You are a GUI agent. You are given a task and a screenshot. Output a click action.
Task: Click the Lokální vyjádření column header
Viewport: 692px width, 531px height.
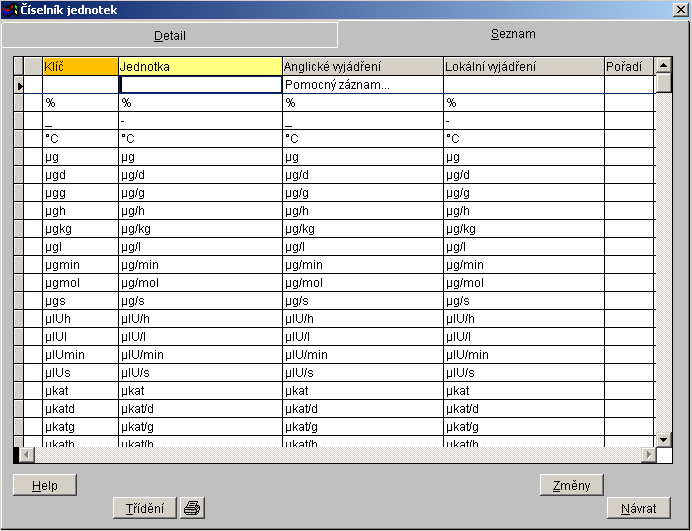523,66
